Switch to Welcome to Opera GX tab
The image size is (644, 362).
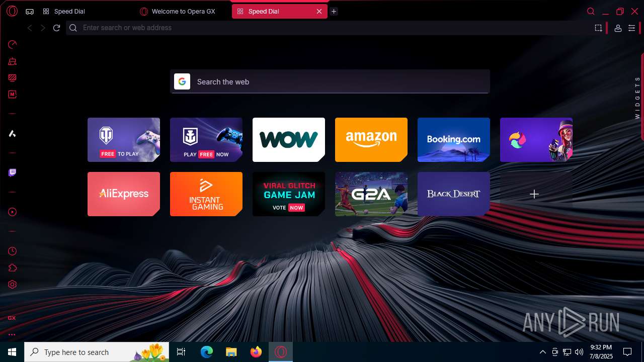[183, 12]
